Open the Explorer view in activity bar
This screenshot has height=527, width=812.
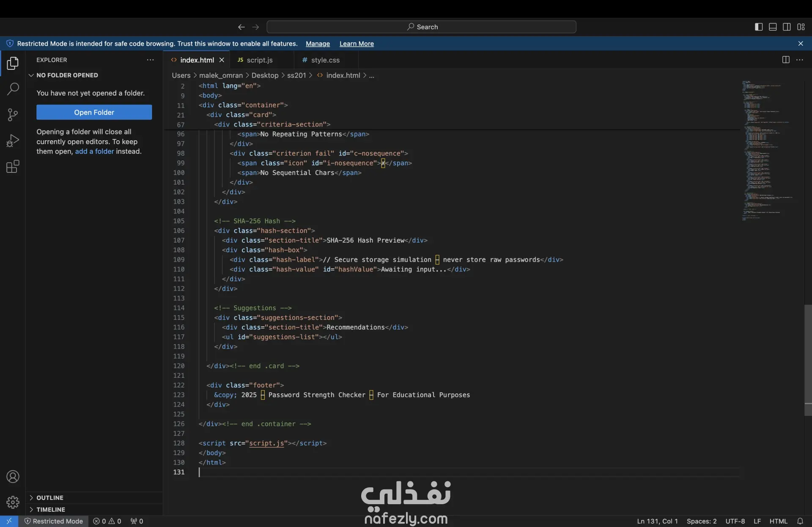13,63
